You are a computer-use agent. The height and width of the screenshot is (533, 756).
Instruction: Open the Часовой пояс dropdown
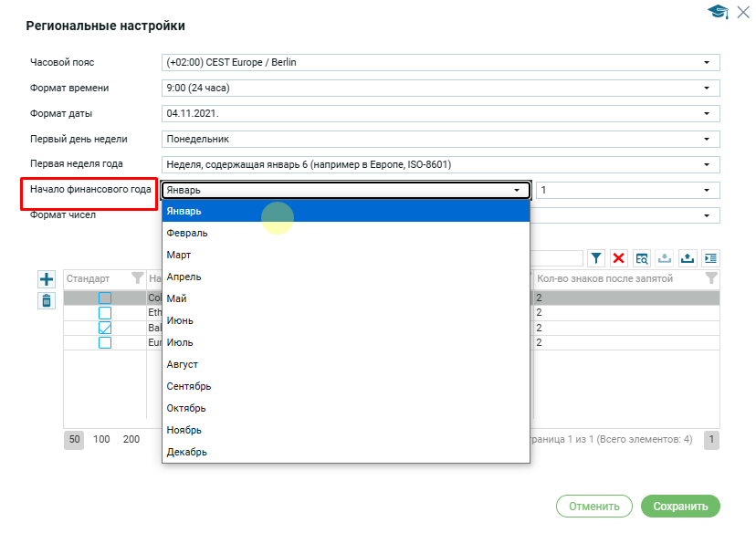(x=440, y=62)
